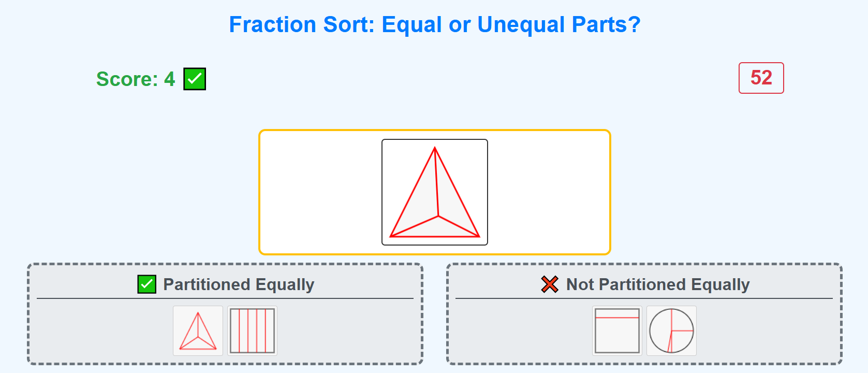Click white space left of triangle in yellow-bordered card
This screenshot has height=373, width=868.
(321, 192)
